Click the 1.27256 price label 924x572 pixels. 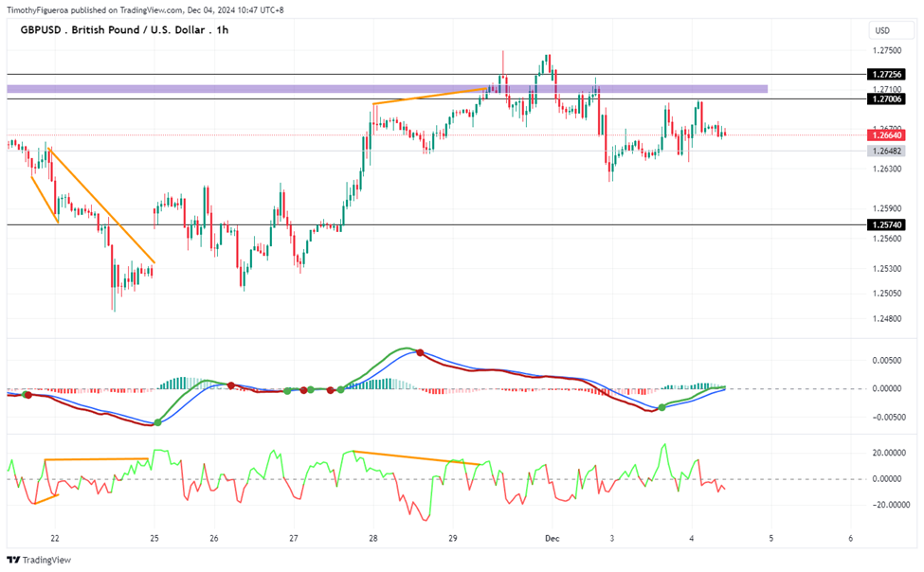point(886,75)
